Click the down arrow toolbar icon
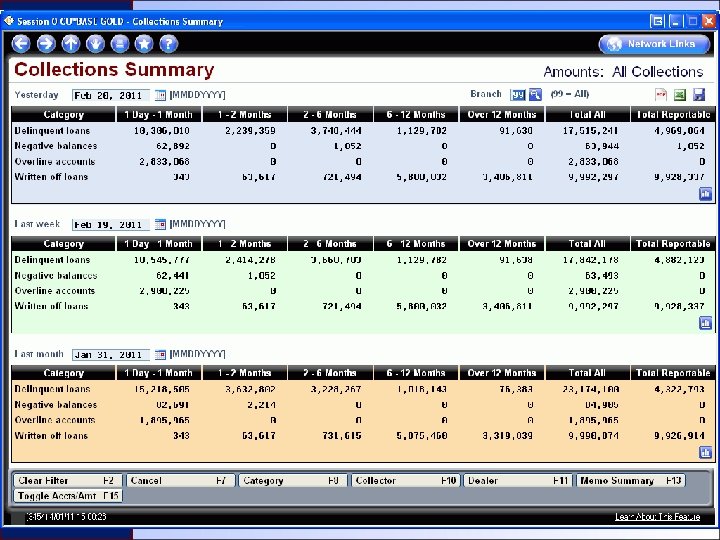The image size is (720, 540). point(95,44)
